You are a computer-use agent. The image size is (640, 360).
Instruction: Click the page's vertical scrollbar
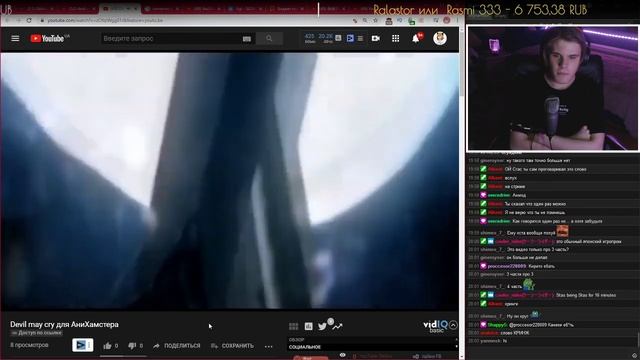click(x=462, y=192)
